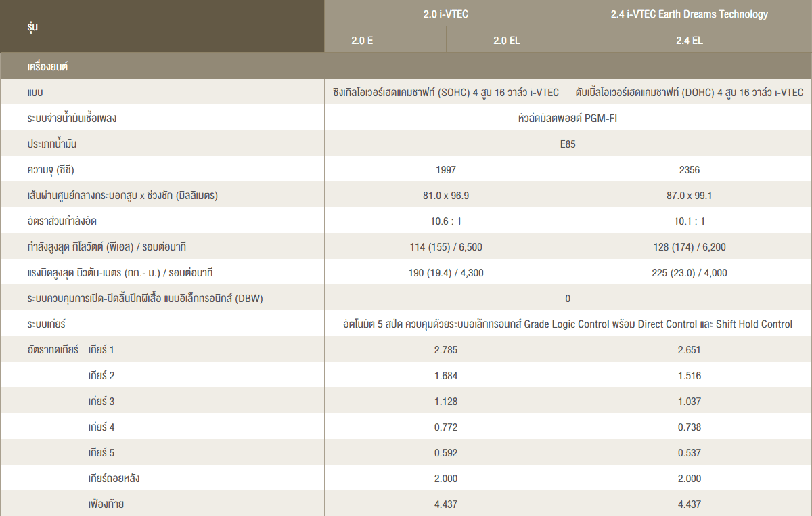Select reverse gear 2.000 under 2.4 EL

[690, 479]
